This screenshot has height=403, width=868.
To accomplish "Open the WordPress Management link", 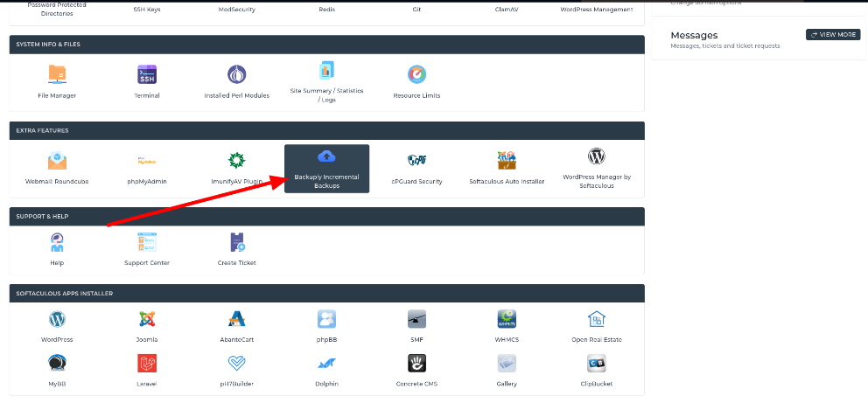I will tap(596, 10).
